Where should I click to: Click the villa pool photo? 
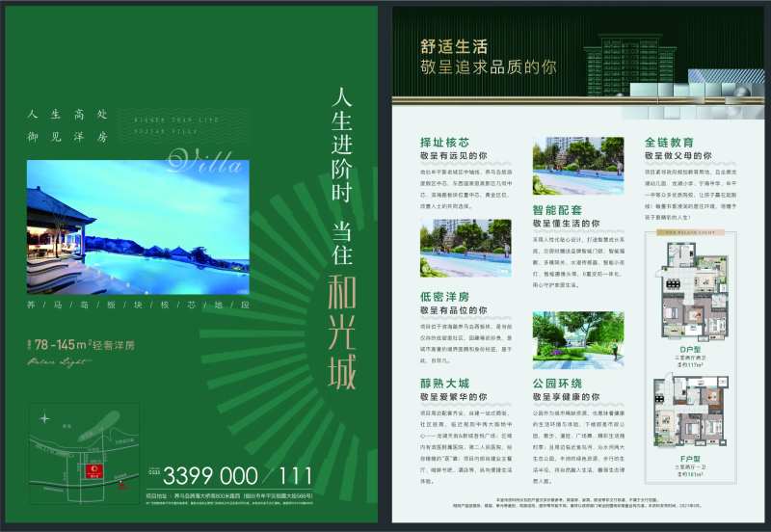pos(138,227)
